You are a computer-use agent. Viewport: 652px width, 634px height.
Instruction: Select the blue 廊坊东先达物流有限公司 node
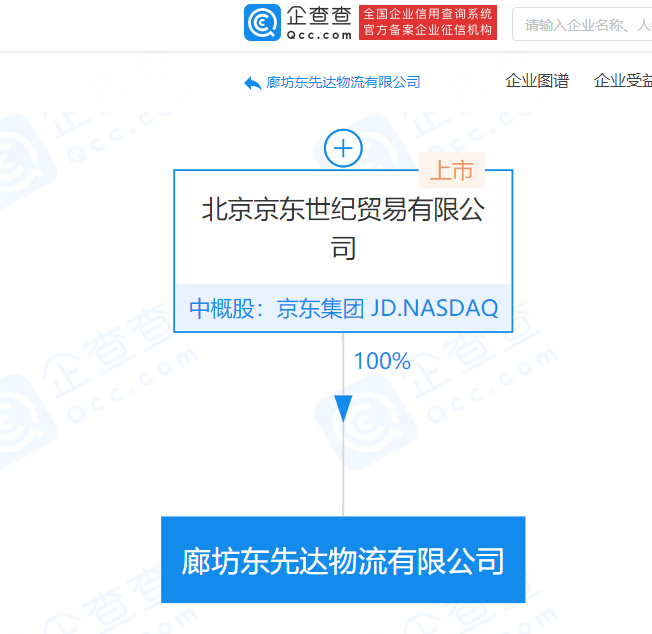[x=343, y=560]
